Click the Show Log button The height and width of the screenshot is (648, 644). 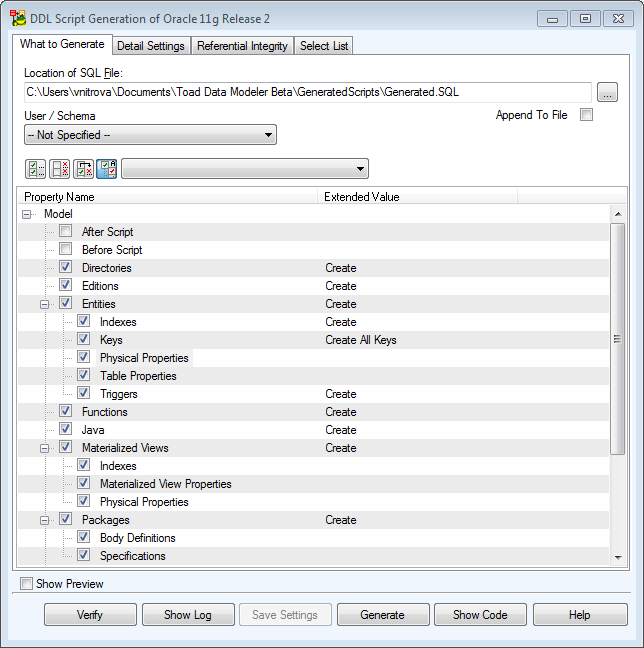188,615
